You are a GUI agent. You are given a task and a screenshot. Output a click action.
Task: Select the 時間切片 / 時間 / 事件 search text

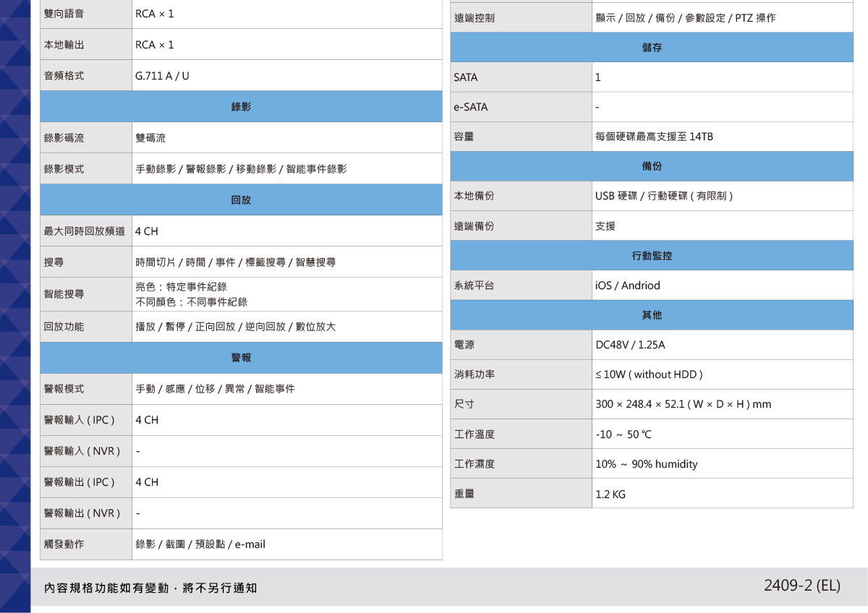point(236,262)
